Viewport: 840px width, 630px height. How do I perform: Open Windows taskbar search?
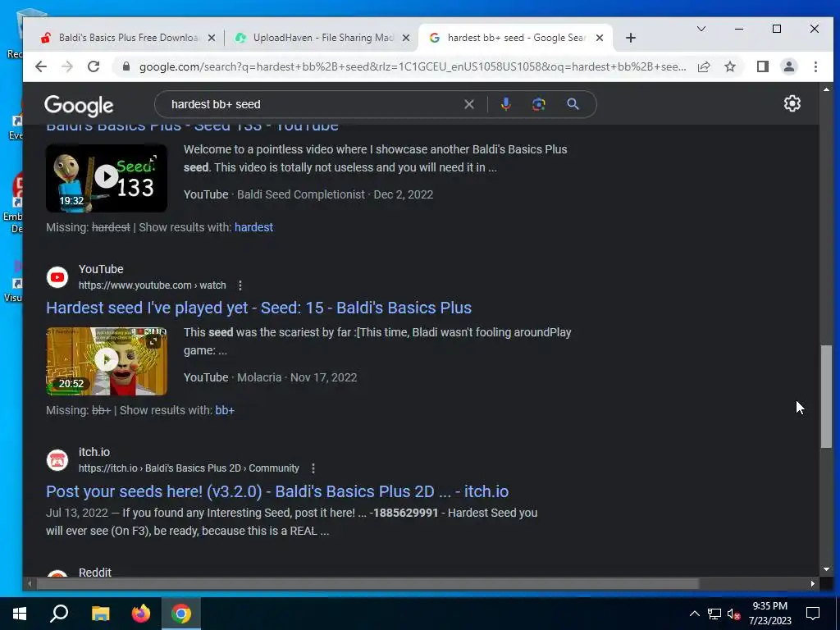click(59, 614)
